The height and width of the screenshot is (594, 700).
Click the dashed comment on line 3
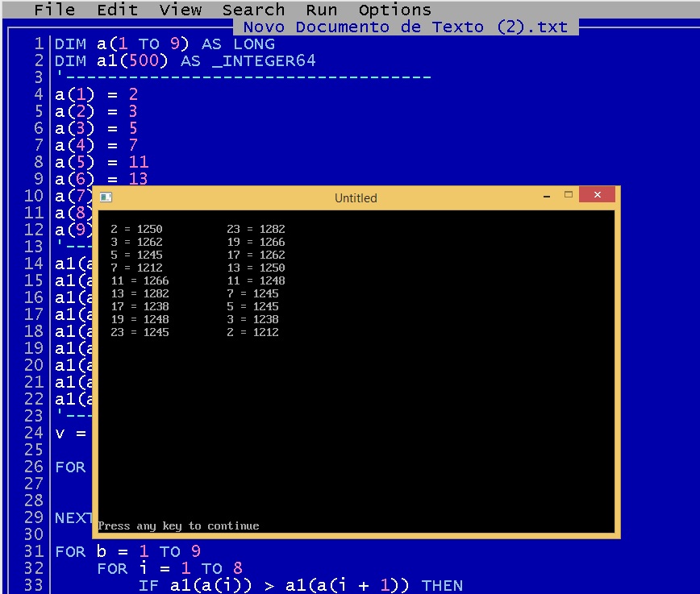(x=243, y=78)
